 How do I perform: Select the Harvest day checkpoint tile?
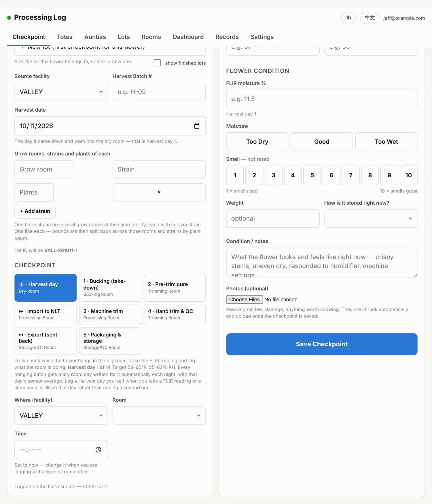click(x=46, y=288)
